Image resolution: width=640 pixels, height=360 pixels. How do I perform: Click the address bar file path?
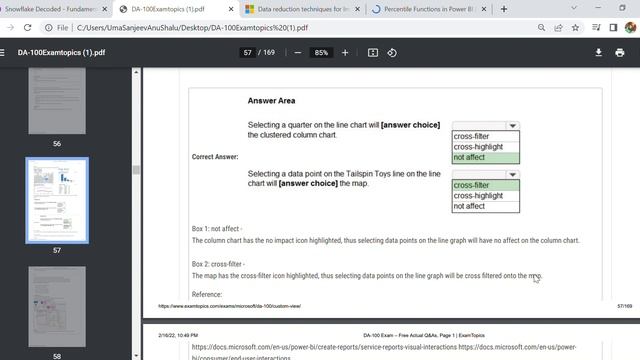pyautogui.click(x=192, y=28)
